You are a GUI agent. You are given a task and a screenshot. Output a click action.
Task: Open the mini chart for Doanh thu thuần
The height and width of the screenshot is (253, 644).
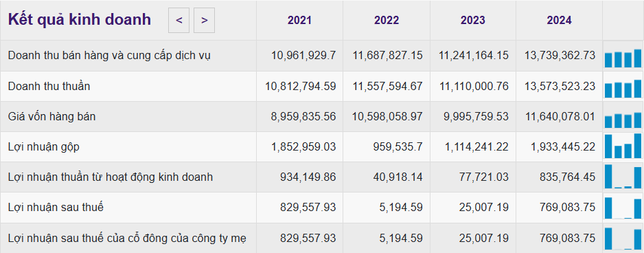pos(623,88)
